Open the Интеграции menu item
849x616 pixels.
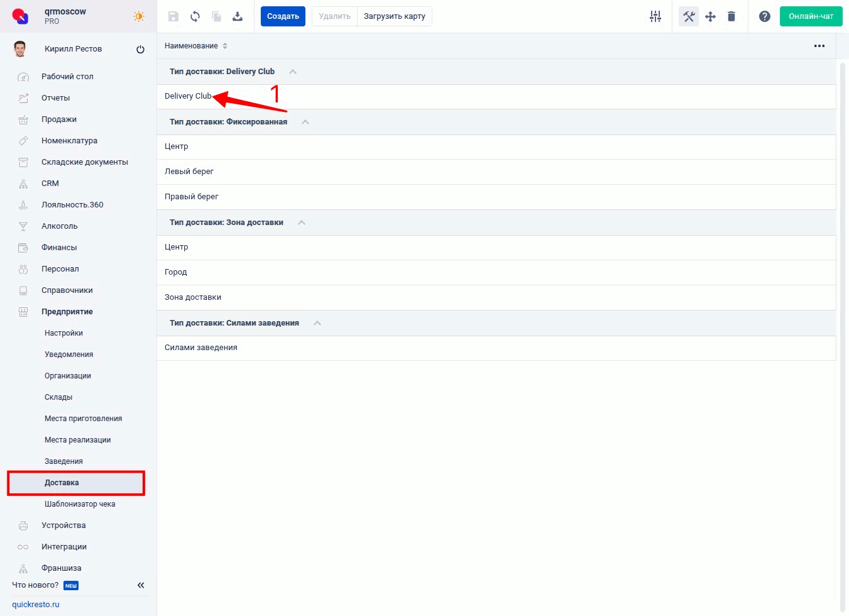tap(64, 547)
